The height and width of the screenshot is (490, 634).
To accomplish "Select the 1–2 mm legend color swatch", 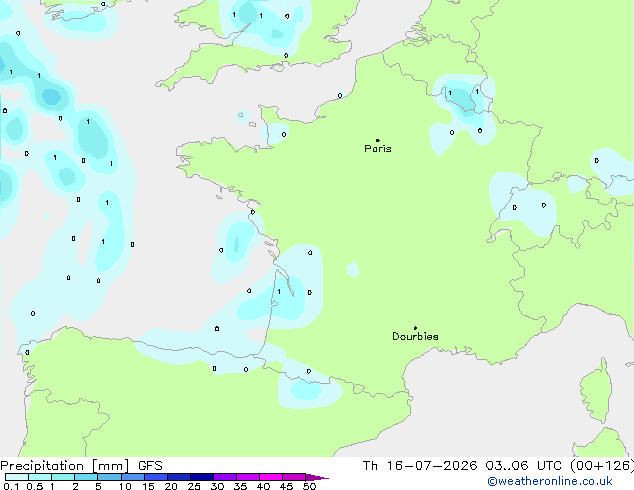I will (63, 477).
